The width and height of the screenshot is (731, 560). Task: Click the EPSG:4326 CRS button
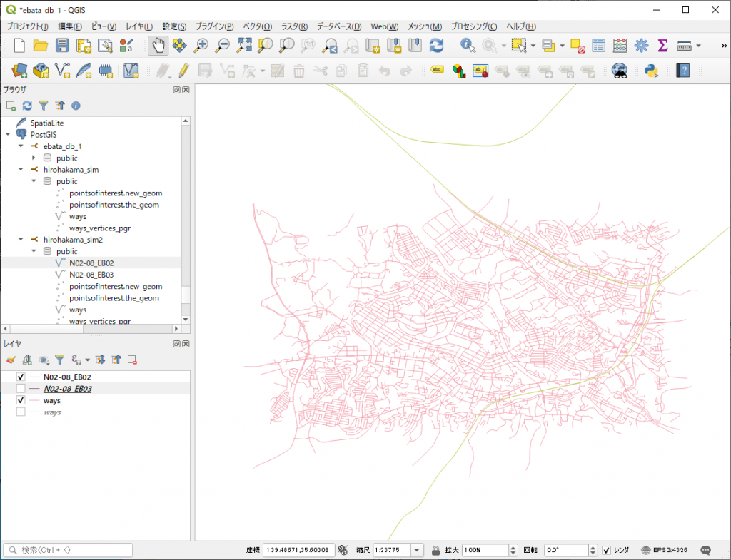tap(665, 550)
